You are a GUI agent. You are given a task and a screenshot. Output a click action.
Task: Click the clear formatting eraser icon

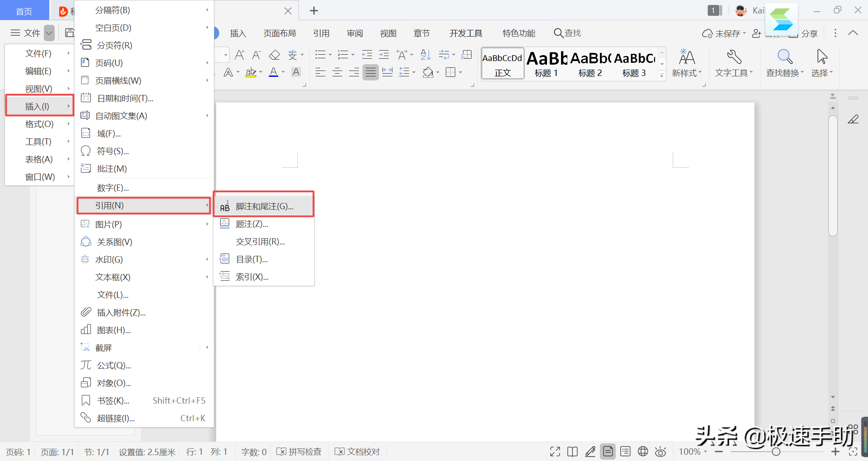click(274, 55)
